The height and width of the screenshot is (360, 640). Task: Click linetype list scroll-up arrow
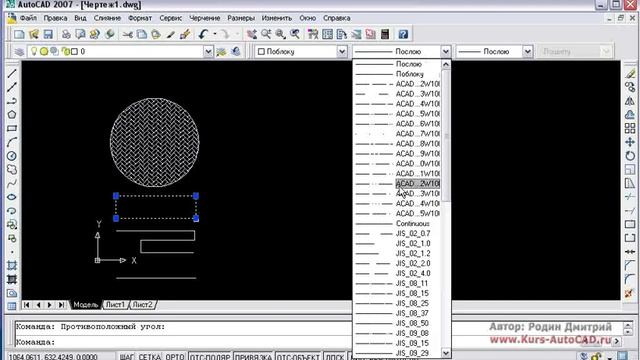pyautogui.click(x=446, y=64)
